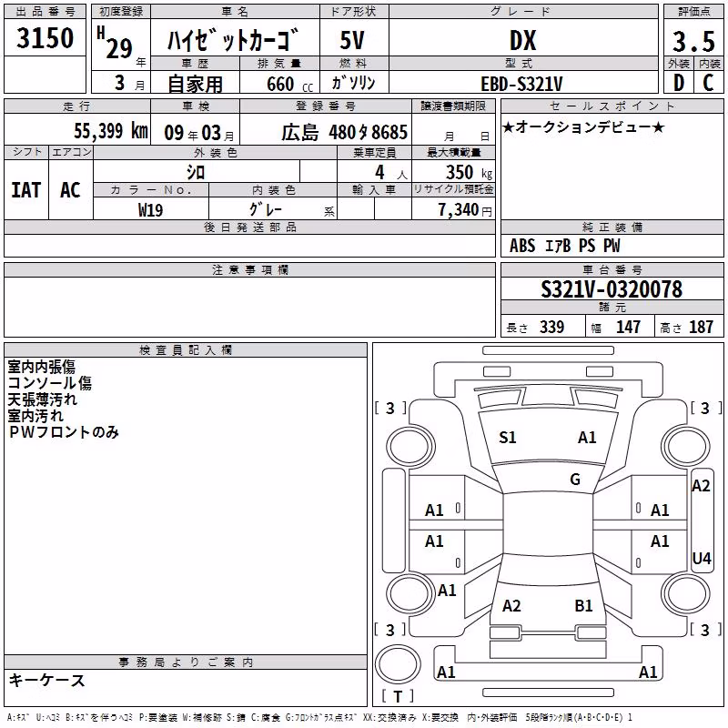Screen dimensions: 728x728
Task: Click the A2 mark on rear gate
Action: click(x=511, y=606)
